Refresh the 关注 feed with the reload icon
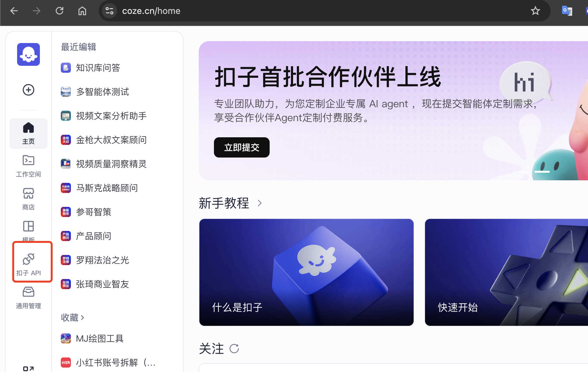 [234, 349]
